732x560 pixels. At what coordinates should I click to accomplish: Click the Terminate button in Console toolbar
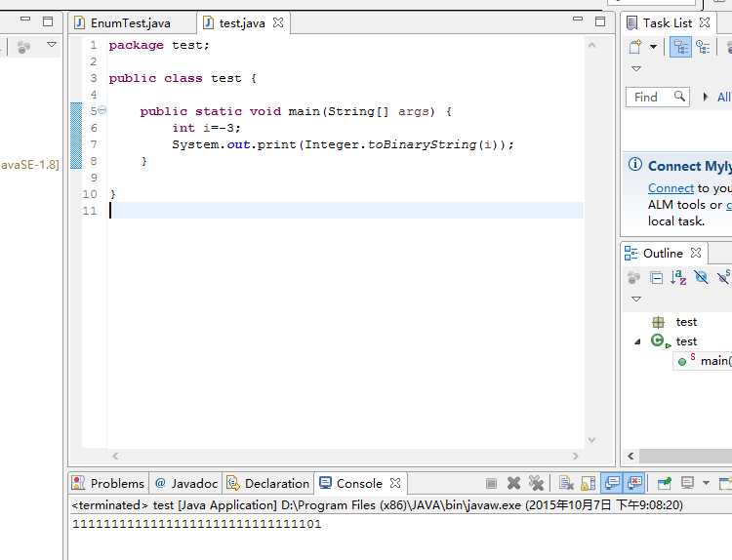[491, 484]
